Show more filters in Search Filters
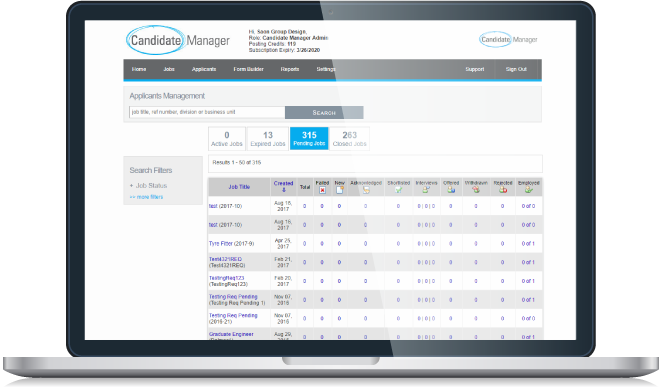 click(146, 197)
